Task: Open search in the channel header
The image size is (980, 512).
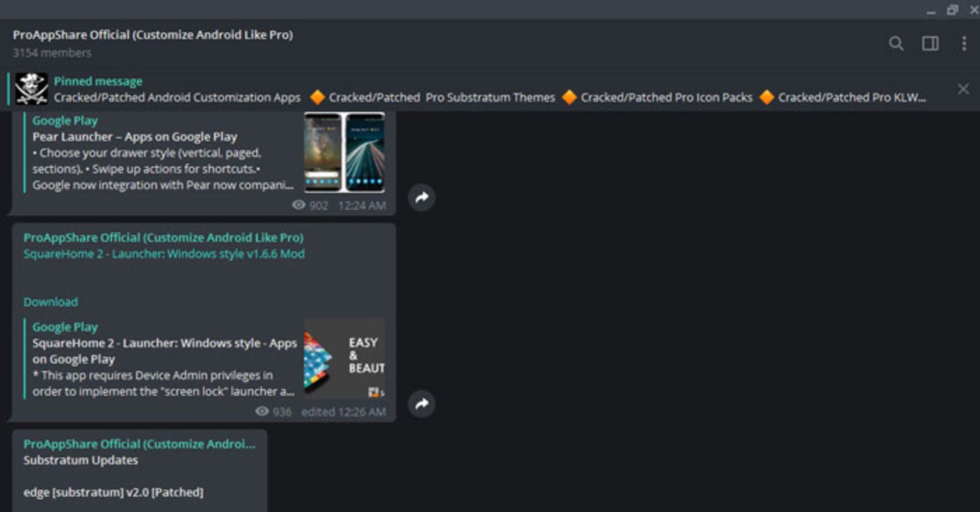Action: pos(896,43)
